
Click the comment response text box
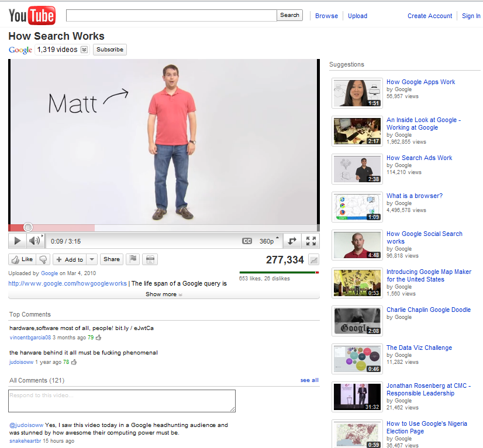pos(122,401)
